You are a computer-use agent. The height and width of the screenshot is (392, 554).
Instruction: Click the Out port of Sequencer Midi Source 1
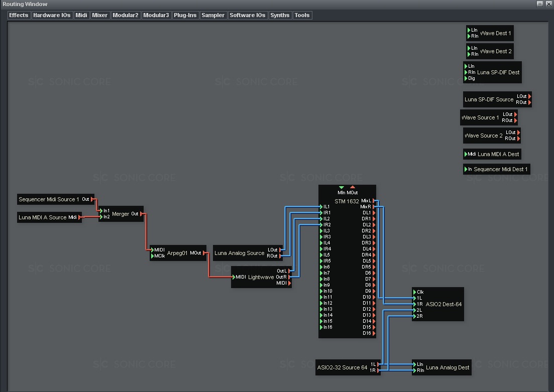(x=92, y=199)
